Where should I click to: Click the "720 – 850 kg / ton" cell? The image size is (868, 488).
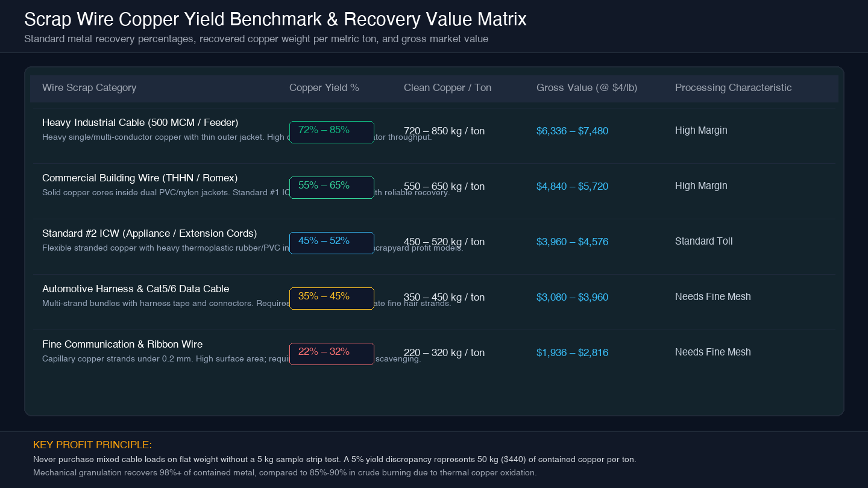pyautogui.click(x=444, y=131)
